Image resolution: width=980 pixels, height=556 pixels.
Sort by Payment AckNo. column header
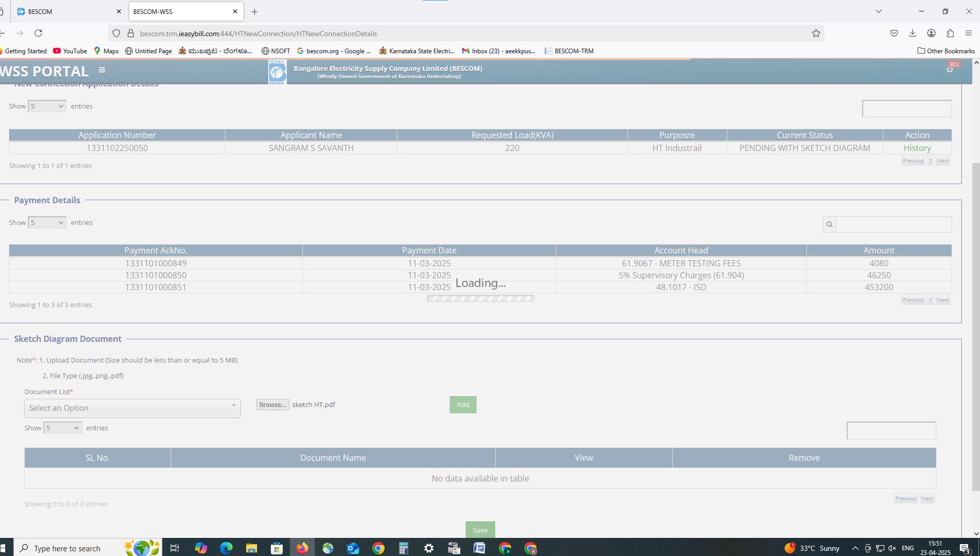[156, 250]
